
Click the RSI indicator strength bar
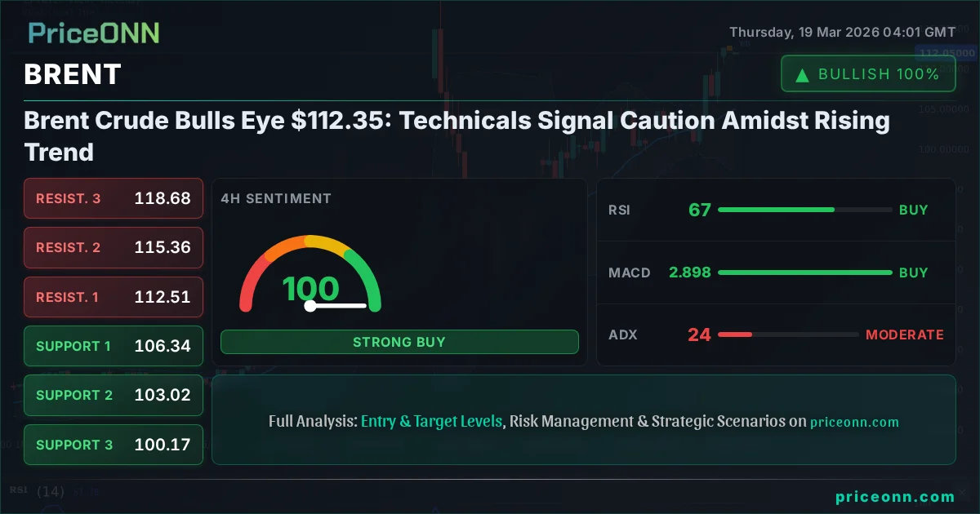(x=804, y=210)
